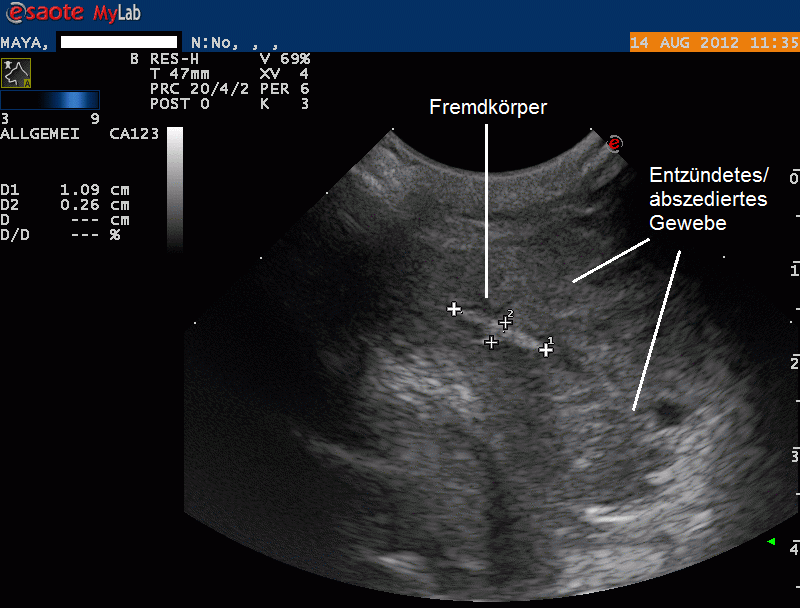Click the blue color map bar

[x=50, y=99]
